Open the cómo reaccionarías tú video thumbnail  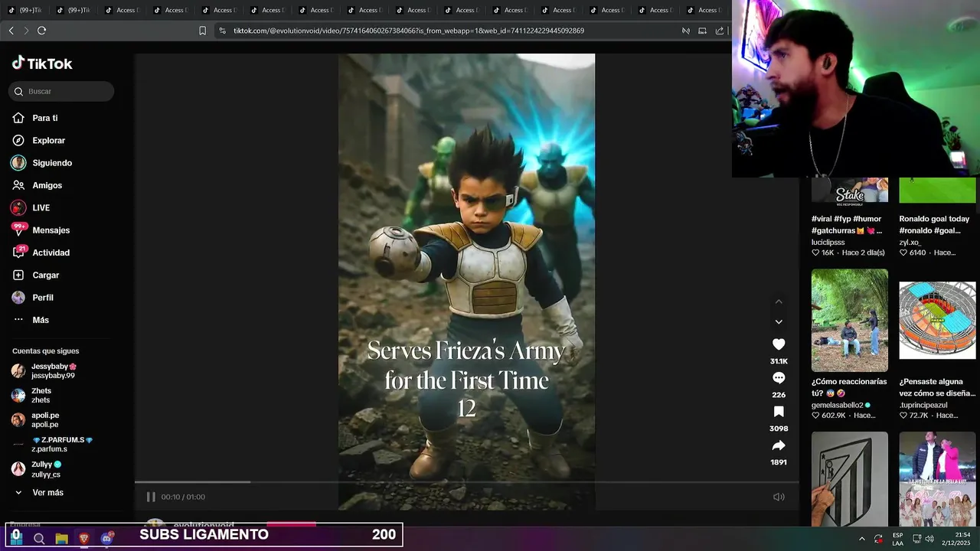pyautogui.click(x=850, y=320)
